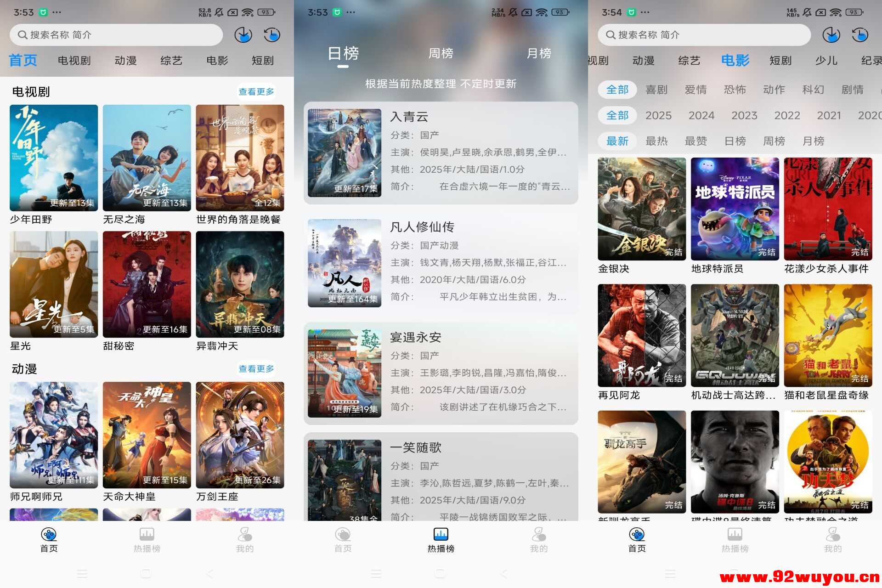Open 我的 profile page from bottom bar
Viewport: 882px width, 588px height.
click(x=245, y=540)
